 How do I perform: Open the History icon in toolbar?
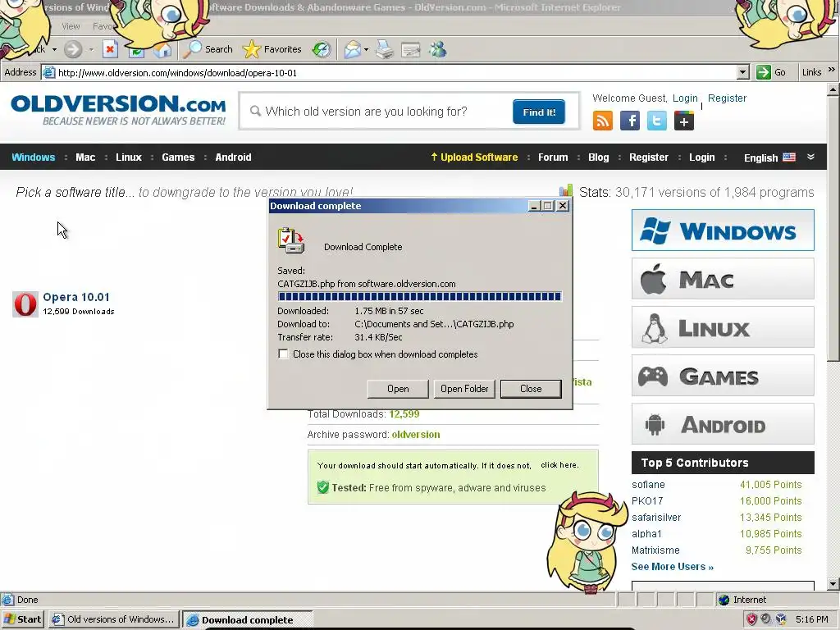pyautogui.click(x=322, y=50)
